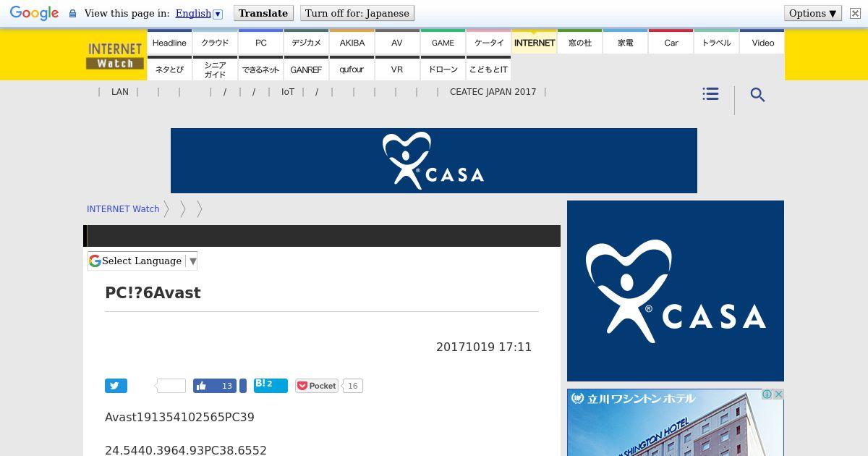Viewport: 868px width, 456px height.
Task: Open the ドローン tab
Action: click(x=443, y=68)
